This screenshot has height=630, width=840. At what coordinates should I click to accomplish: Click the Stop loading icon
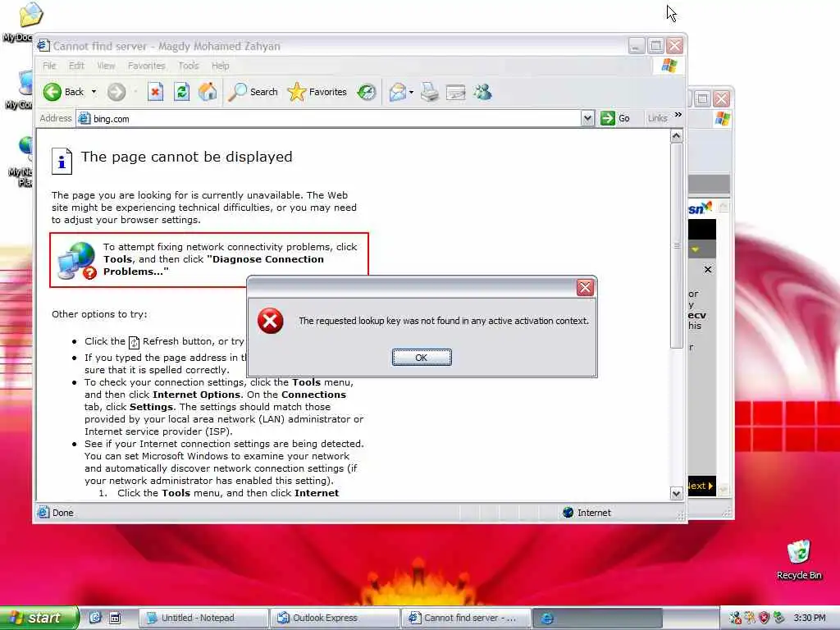tap(155, 92)
